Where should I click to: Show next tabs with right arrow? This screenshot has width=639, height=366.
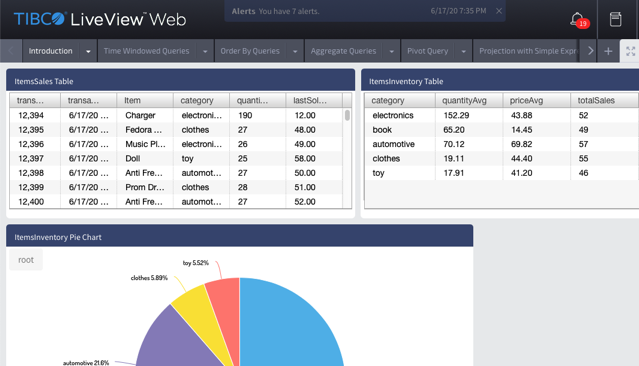(590, 51)
